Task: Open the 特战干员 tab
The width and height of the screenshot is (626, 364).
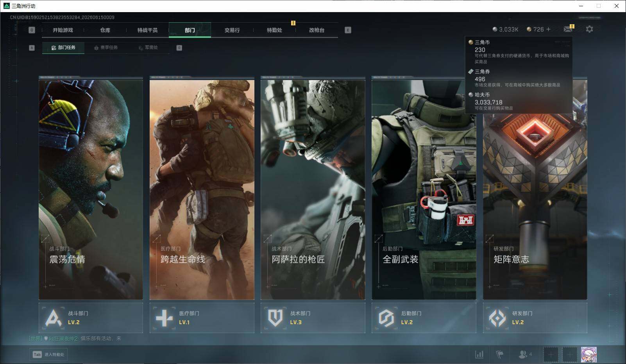Action: [147, 30]
